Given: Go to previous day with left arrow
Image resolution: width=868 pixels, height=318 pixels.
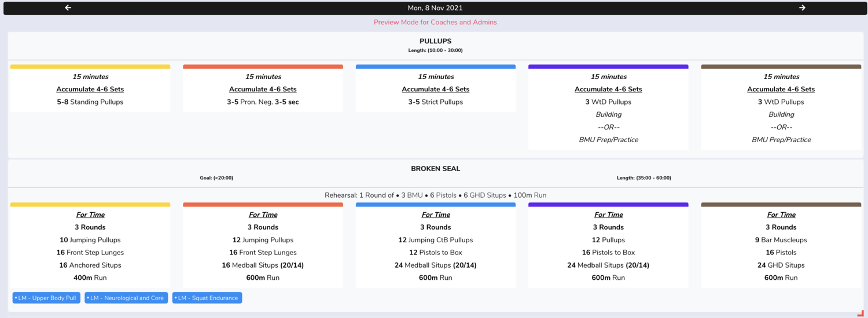Looking at the screenshot, I should 68,8.
